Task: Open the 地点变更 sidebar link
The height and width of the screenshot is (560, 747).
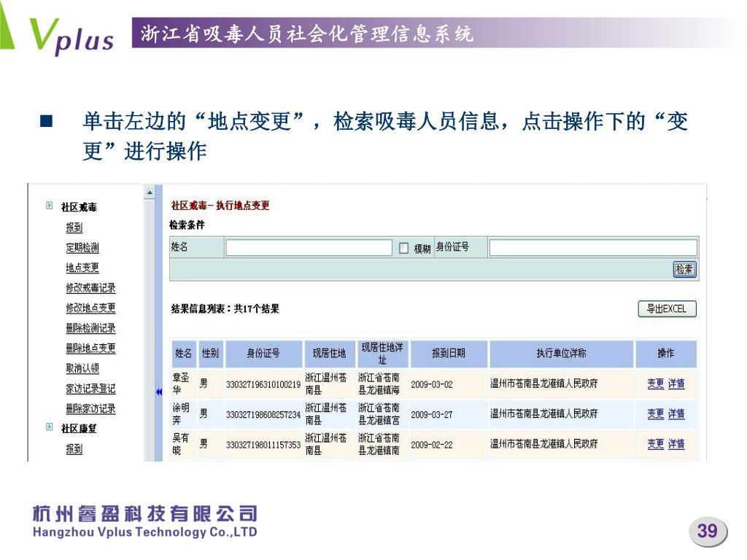Action: coord(82,268)
